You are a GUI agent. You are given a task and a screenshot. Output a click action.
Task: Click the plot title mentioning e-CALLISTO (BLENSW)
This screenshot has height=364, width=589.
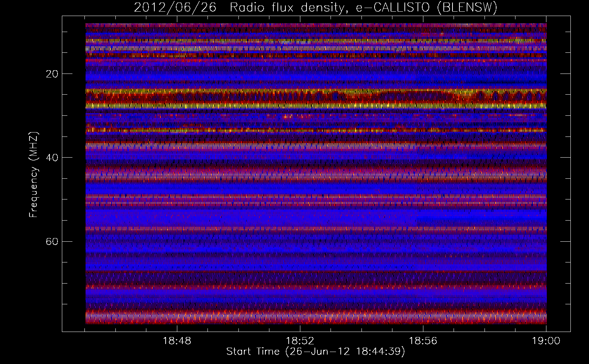coord(316,8)
